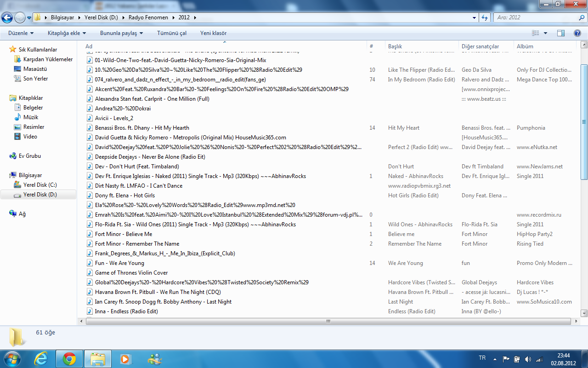Open Windows Media Player from taskbar
This screenshot has height=368, width=588.
pyautogui.click(x=125, y=359)
